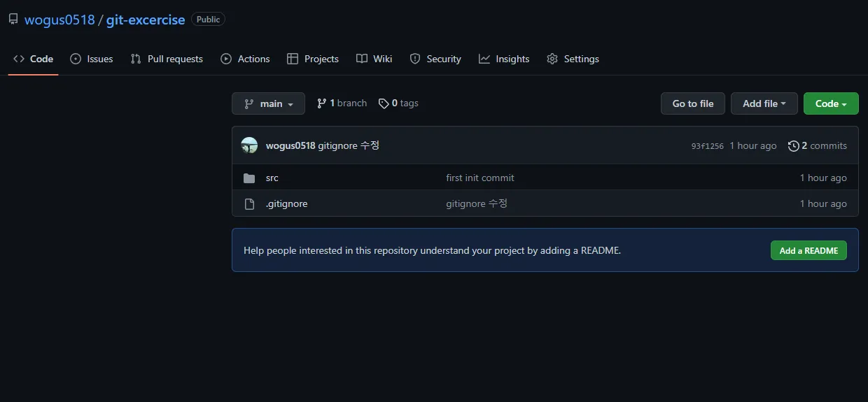Click the Issues circle-dot icon

[76, 59]
